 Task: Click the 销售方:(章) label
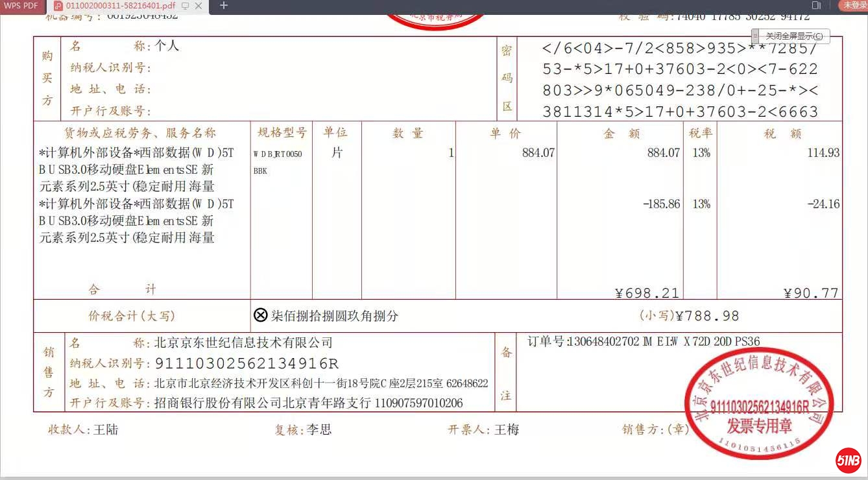655,429
